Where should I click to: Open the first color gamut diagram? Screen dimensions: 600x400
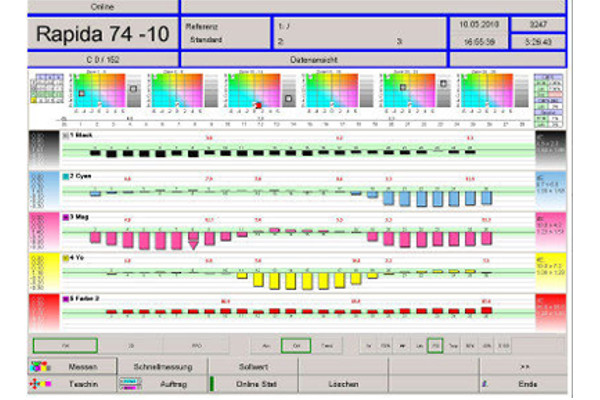88,91
